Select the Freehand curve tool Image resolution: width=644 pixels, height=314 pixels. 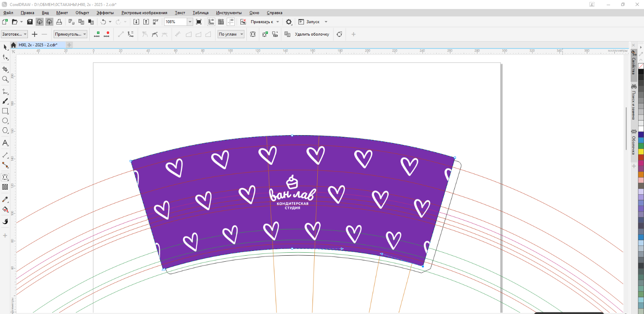(x=5, y=91)
